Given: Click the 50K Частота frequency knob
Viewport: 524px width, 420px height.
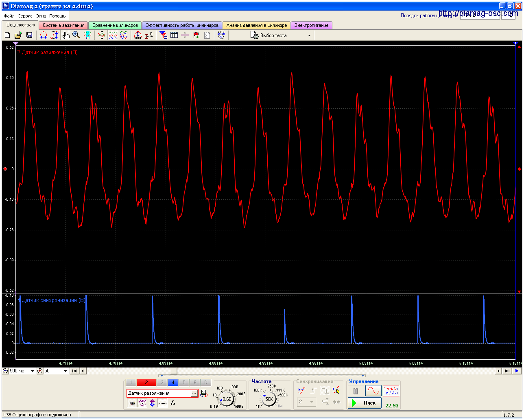Looking at the screenshot, I should [x=269, y=399].
